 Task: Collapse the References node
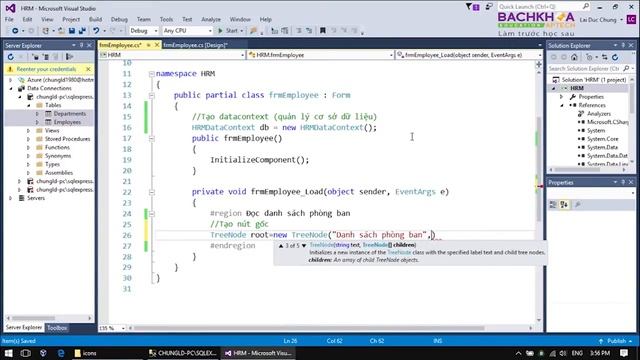pos(561,105)
